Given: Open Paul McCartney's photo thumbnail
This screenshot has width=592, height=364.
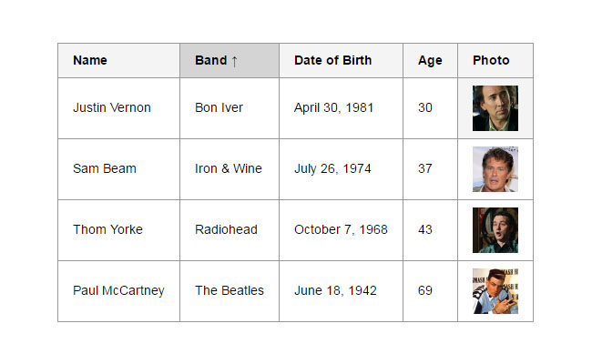Looking at the screenshot, I should click(495, 291).
